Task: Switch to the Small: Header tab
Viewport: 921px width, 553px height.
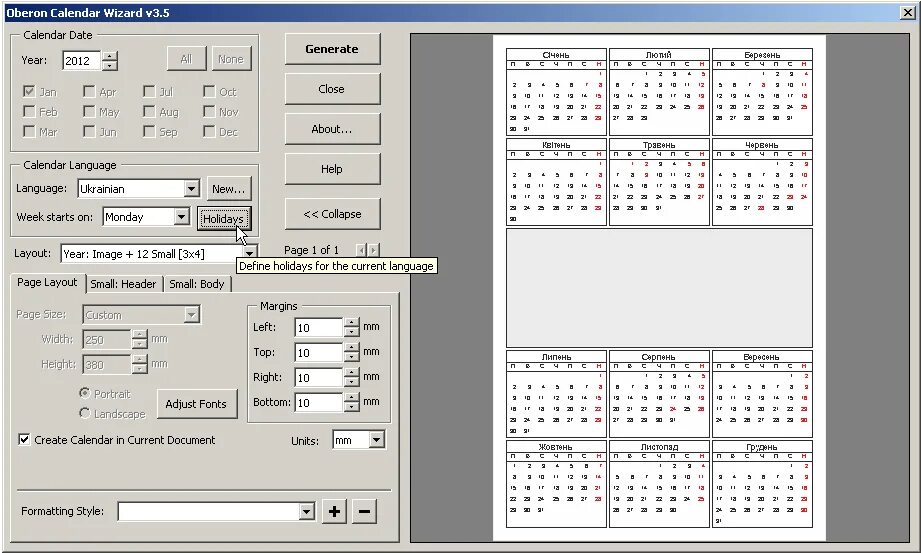Action: (x=123, y=284)
